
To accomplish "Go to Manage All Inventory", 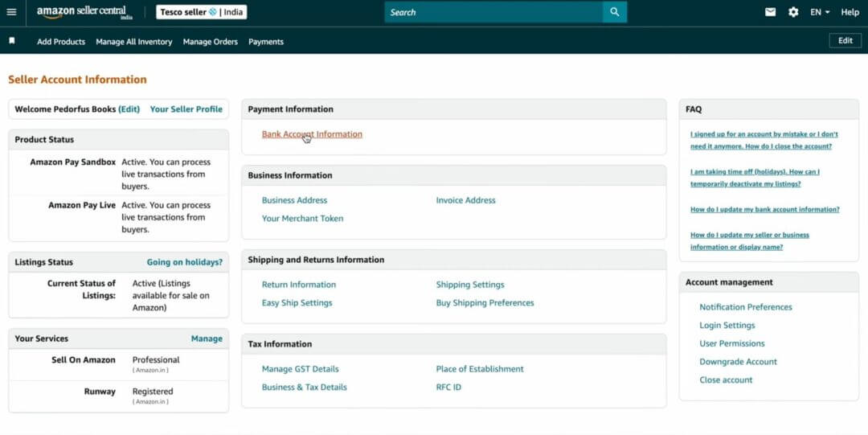I will click(x=134, y=42).
